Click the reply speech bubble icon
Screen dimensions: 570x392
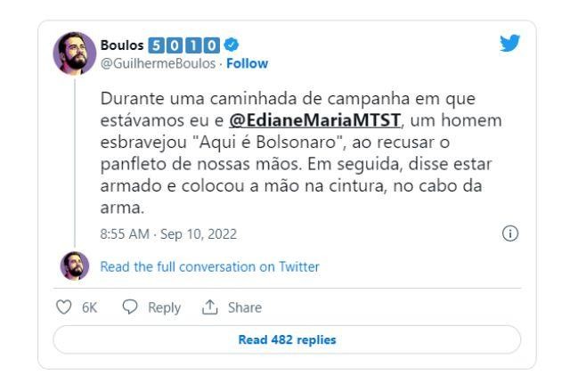[126, 307]
